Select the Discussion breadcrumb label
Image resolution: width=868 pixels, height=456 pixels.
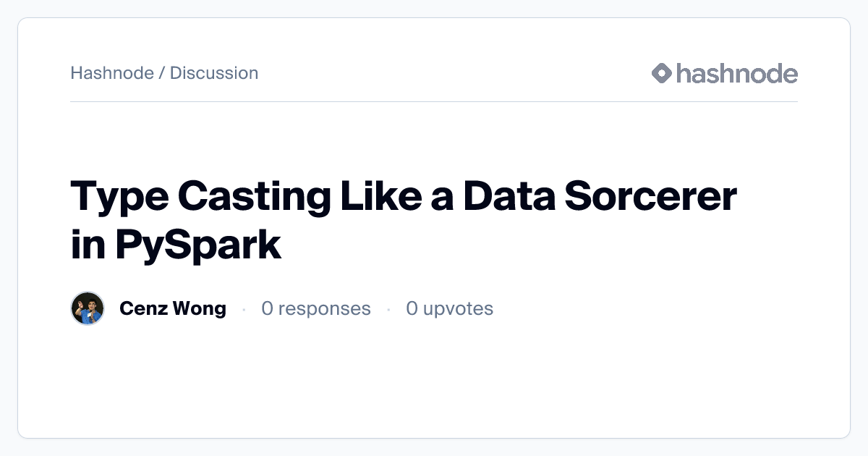point(214,73)
